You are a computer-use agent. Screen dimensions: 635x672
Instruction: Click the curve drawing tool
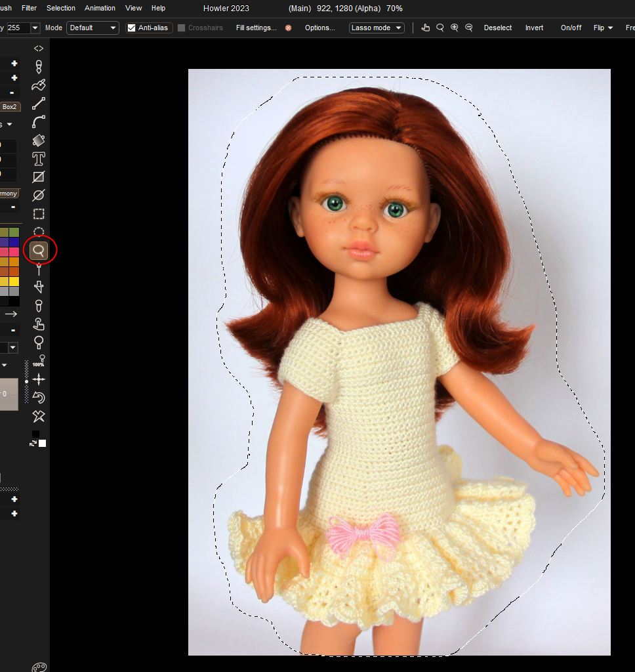tap(39, 122)
